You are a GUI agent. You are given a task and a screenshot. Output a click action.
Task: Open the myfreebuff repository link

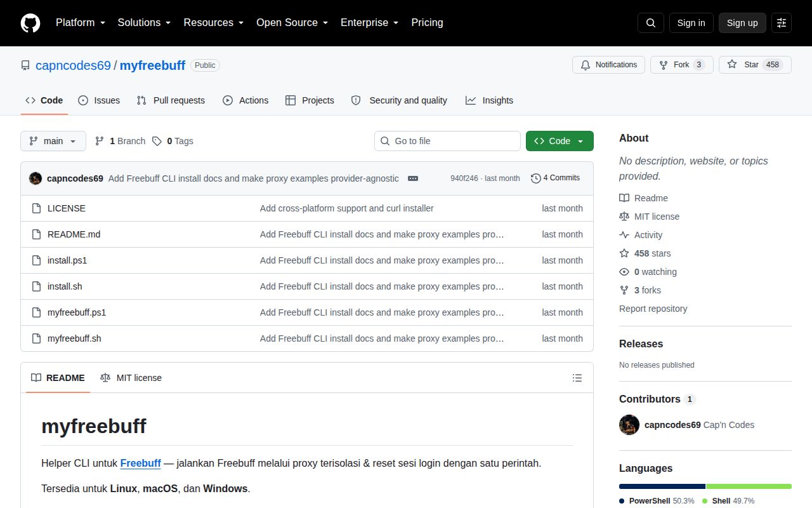tap(152, 65)
